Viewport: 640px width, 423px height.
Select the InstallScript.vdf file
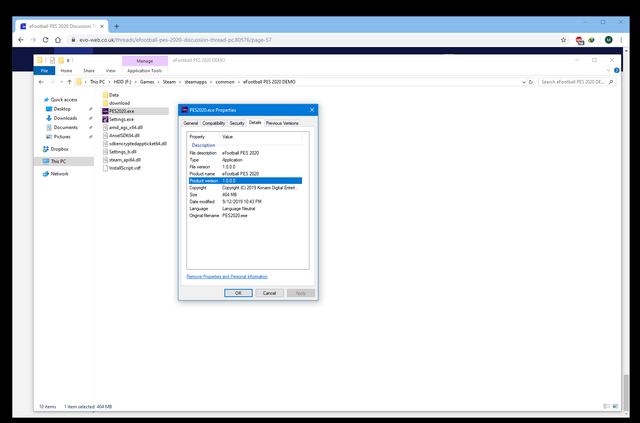click(x=127, y=167)
